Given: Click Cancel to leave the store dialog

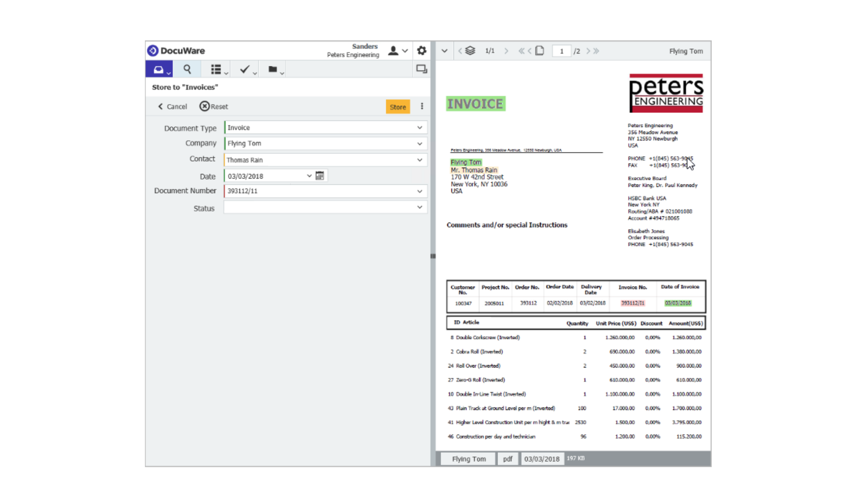Looking at the screenshot, I should [172, 106].
